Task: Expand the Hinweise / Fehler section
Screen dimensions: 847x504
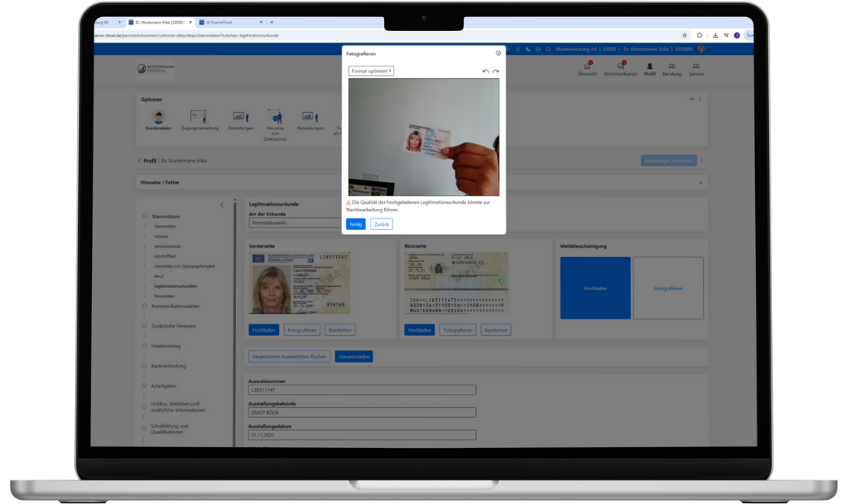Action: pos(701,183)
